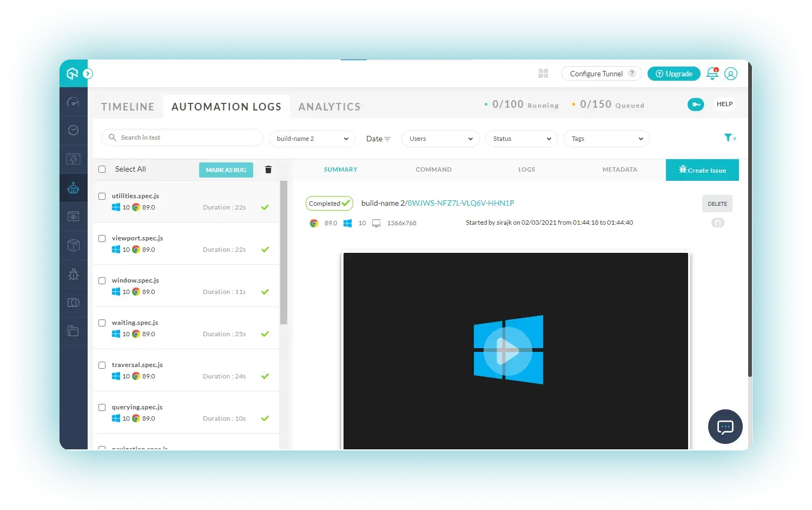Delete selected tests with trash icon

268,169
